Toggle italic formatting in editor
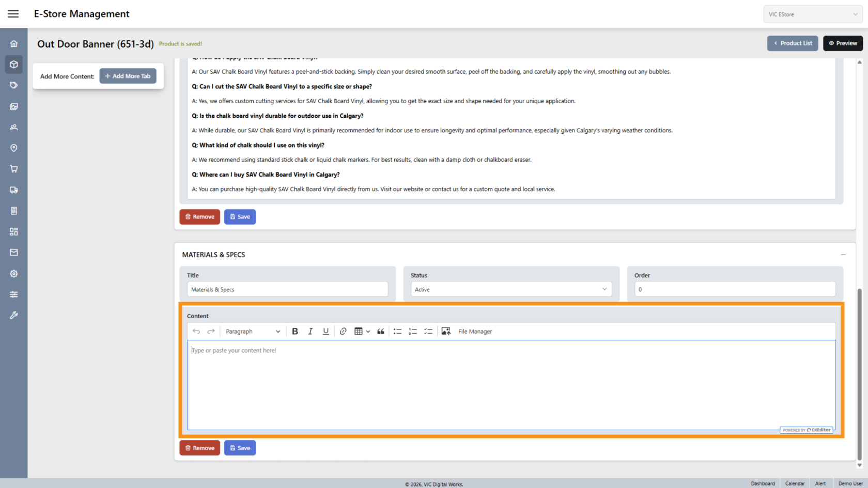Viewport: 868px width, 488px height. pyautogui.click(x=310, y=332)
